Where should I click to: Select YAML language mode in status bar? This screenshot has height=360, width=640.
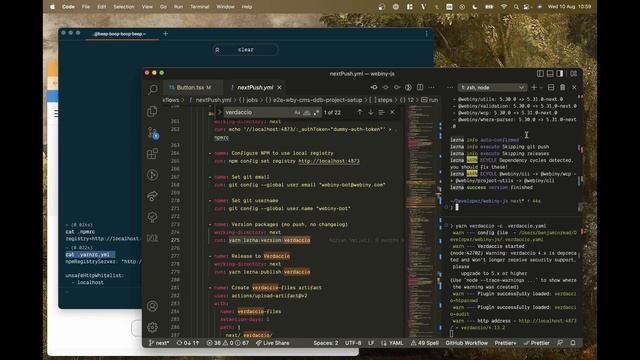(x=392, y=343)
